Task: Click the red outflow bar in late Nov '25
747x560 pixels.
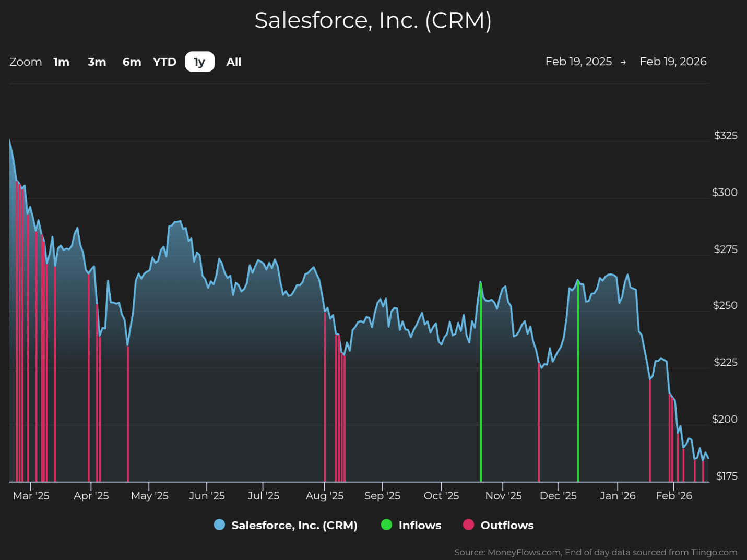Action: point(539,422)
